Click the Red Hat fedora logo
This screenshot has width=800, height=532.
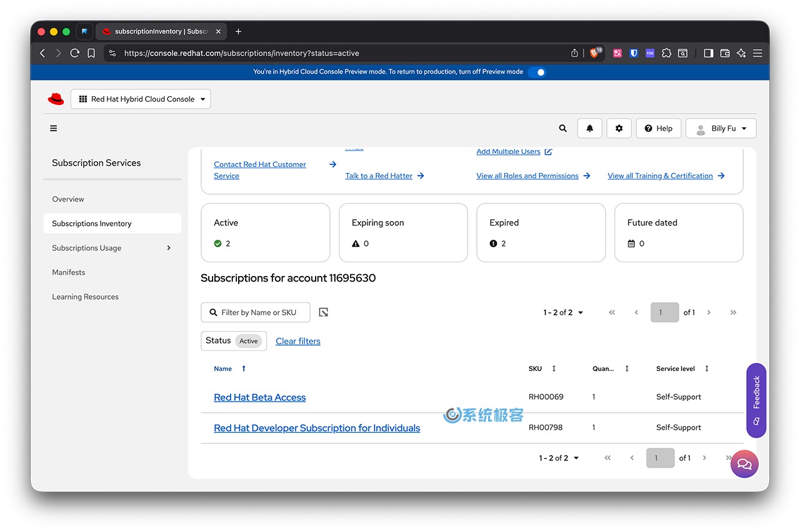click(56, 99)
